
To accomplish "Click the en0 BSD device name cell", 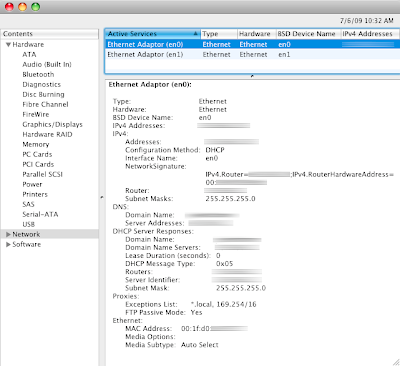I will click(x=284, y=45).
